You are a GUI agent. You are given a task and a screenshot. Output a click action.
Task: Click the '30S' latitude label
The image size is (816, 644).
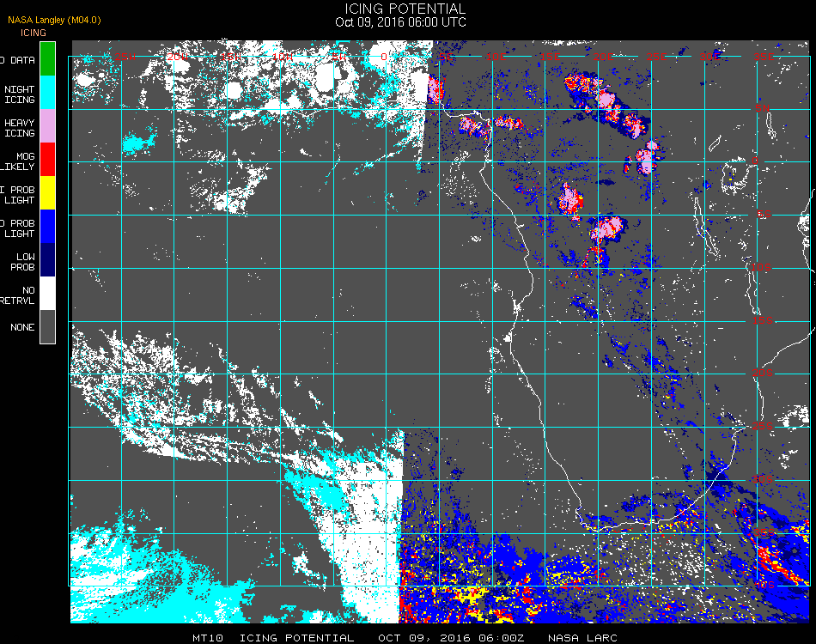(763, 478)
